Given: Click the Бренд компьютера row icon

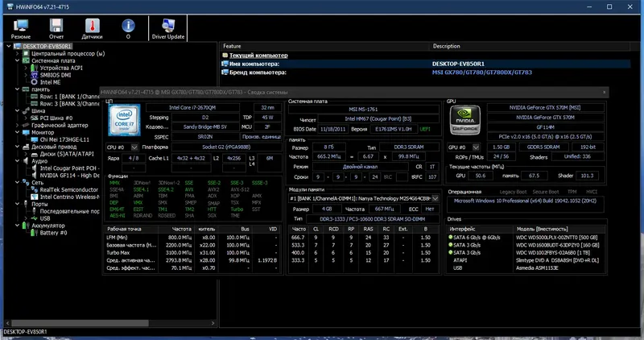Looking at the screenshot, I should tap(225, 73).
